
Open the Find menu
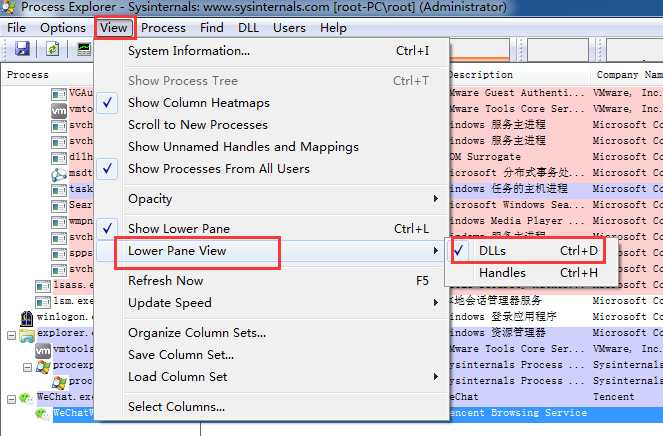(x=211, y=28)
